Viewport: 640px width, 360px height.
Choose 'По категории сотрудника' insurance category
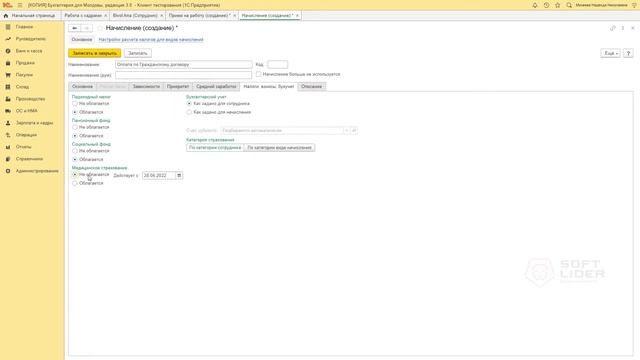215,148
